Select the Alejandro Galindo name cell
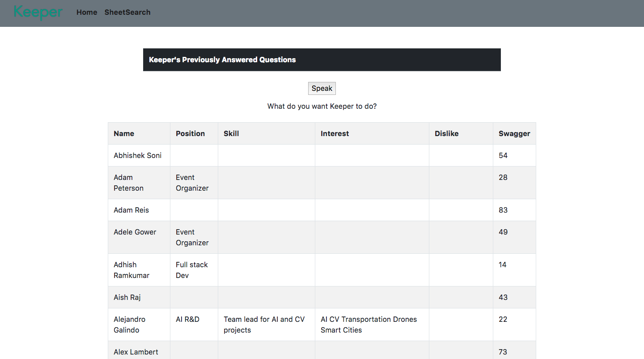The width and height of the screenshot is (644, 359). click(139, 325)
